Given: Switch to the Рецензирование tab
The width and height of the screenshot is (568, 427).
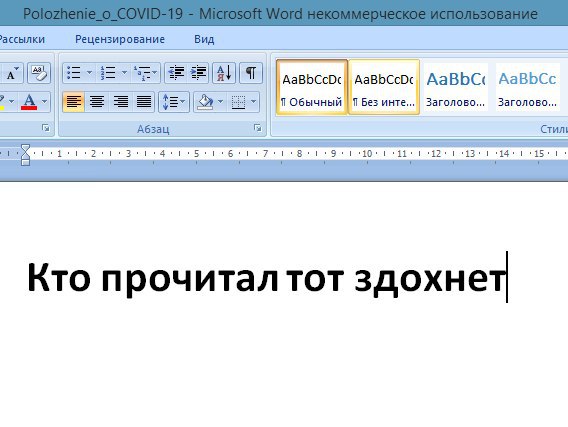Looking at the screenshot, I should coord(120,39).
